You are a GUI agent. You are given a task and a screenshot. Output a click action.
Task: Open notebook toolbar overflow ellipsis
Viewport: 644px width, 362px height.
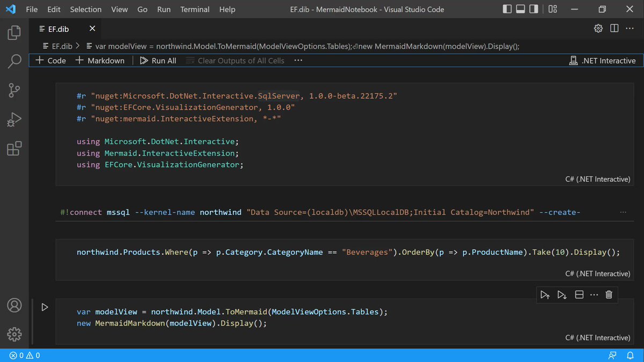[x=298, y=61]
